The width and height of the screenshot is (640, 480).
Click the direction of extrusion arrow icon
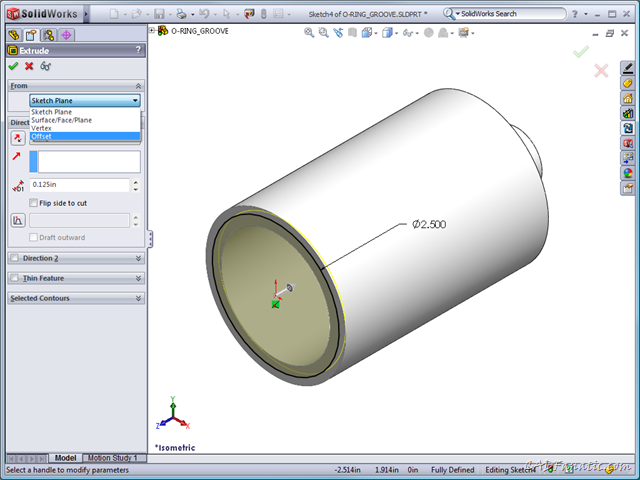[16, 156]
